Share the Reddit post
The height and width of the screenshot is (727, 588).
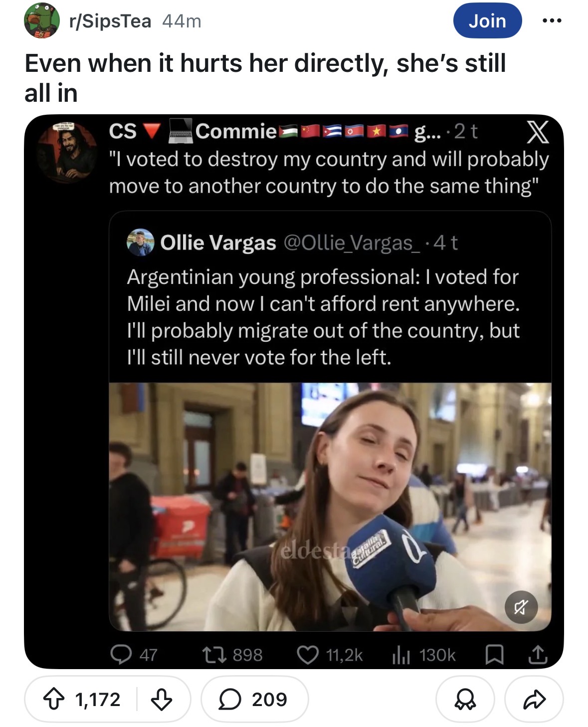[x=534, y=699]
